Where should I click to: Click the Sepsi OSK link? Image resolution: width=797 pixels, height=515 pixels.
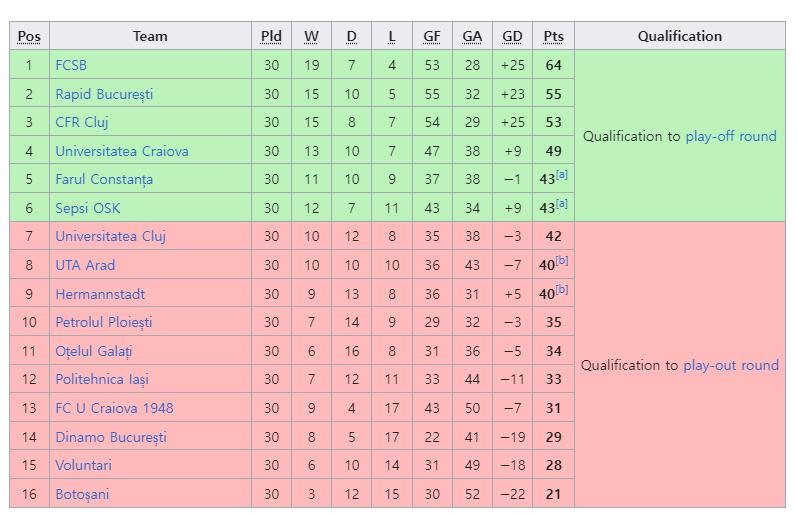[87, 208]
